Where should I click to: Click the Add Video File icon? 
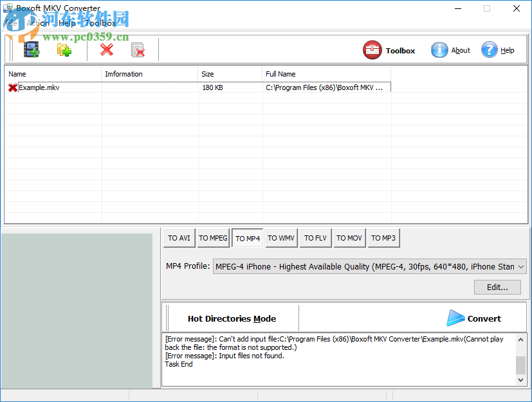pos(32,49)
